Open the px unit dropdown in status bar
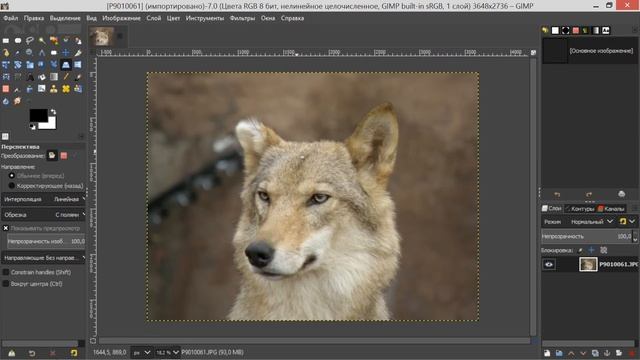The width and height of the screenshot is (640, 360). (x=141, y=352)
